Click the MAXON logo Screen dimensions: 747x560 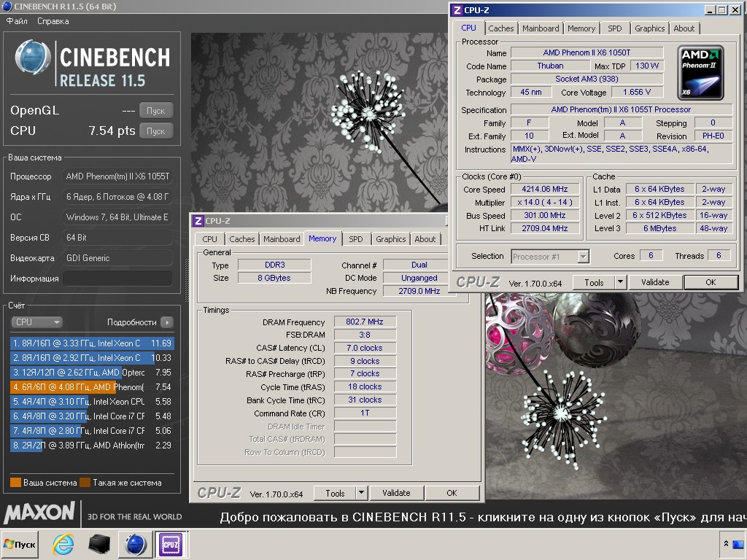coord(39,513)
